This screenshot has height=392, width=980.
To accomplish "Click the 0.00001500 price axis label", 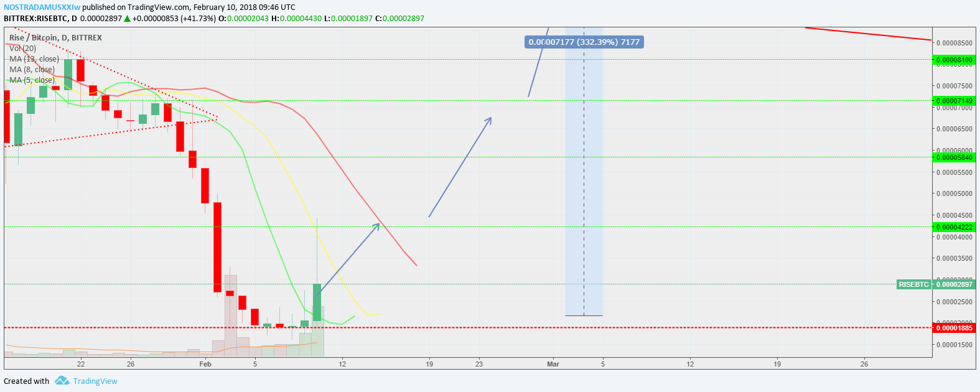I will [x=954, y=345].
